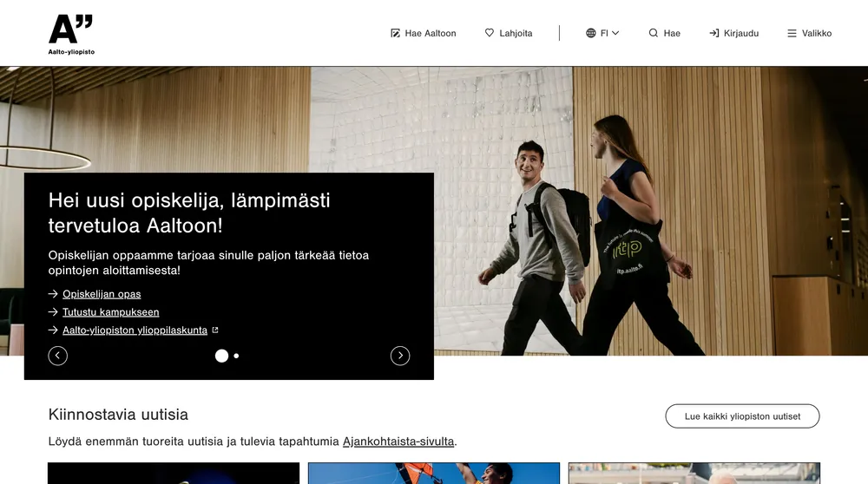The image size is (868, 484).
Task: Click the Hae Aaltoon pencil icon
Action: (x=395, y=33)
